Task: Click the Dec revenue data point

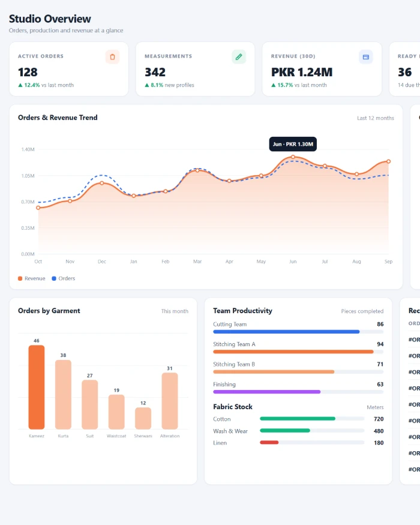Action: click(x=102, y=183)
